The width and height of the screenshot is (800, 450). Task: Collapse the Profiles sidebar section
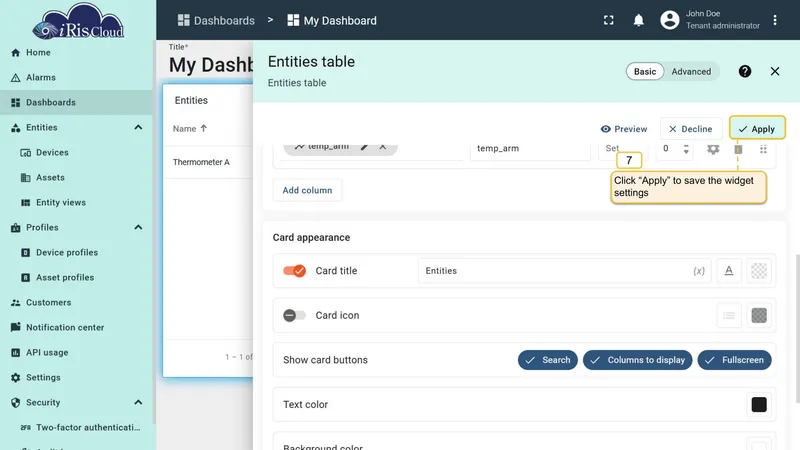click(138, 228)
